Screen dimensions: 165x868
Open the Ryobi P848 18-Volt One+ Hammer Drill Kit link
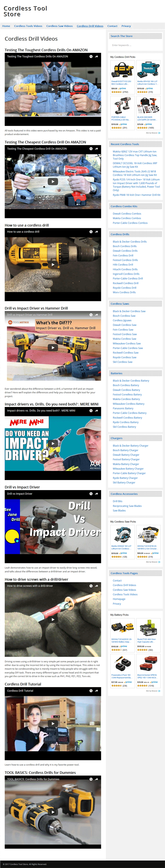pos(136,195)
